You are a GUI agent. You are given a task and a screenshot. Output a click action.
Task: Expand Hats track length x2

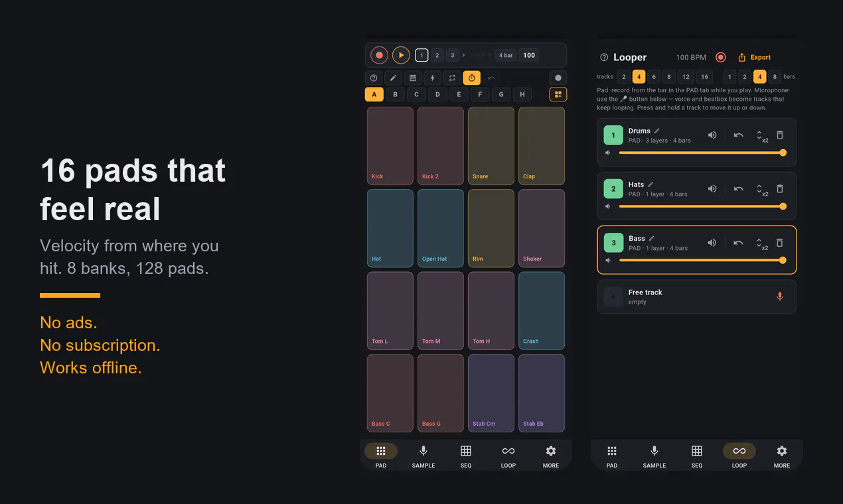pyautogui.click(x=762, y=190)
